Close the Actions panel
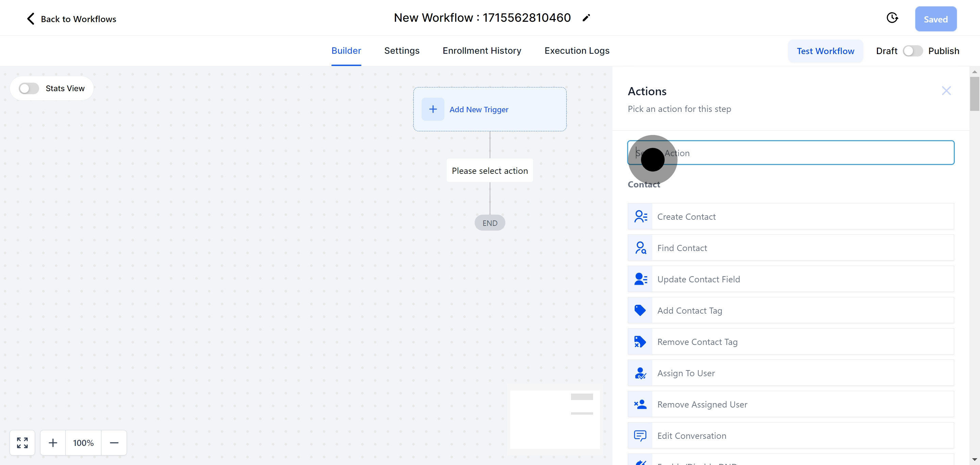 tap(946, 91)
